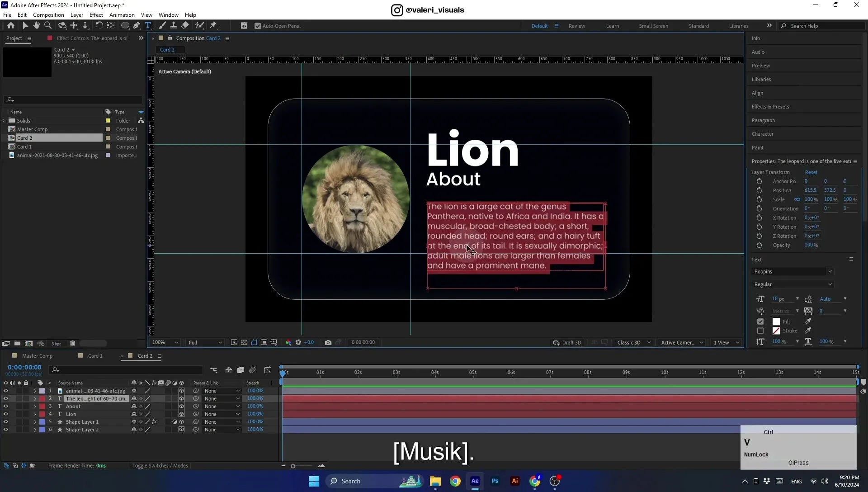This screenshot has height=492, width=868.
Task: Hide the About layer with eye icon
Action: point(6,407)
